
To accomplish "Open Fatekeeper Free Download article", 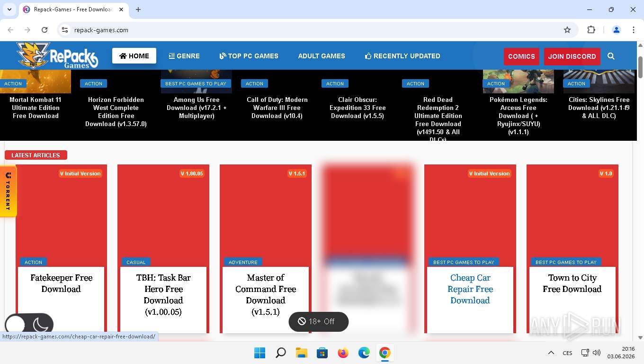I will [61, 283].
